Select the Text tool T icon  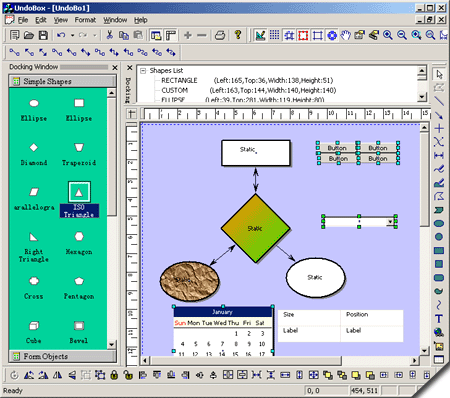tap(439, 319)
